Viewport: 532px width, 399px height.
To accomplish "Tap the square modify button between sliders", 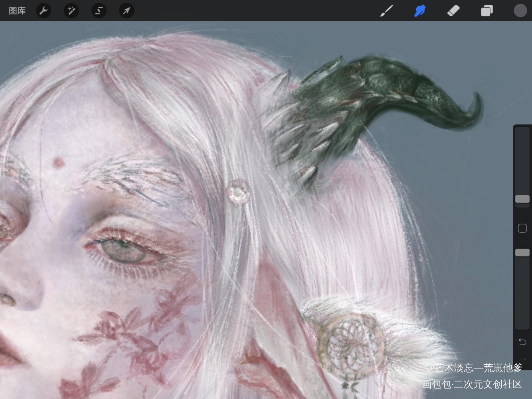I will coord(522,228).
